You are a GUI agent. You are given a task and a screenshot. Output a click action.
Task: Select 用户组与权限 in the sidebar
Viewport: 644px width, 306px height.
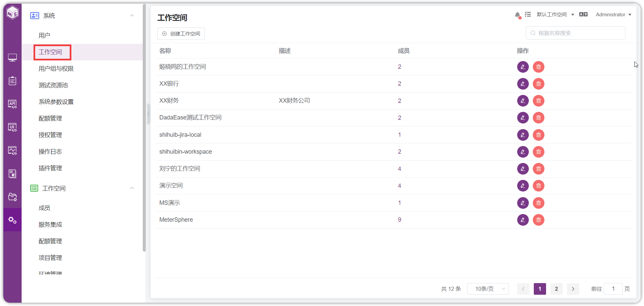pyautogui.click(x=56, y=69)
